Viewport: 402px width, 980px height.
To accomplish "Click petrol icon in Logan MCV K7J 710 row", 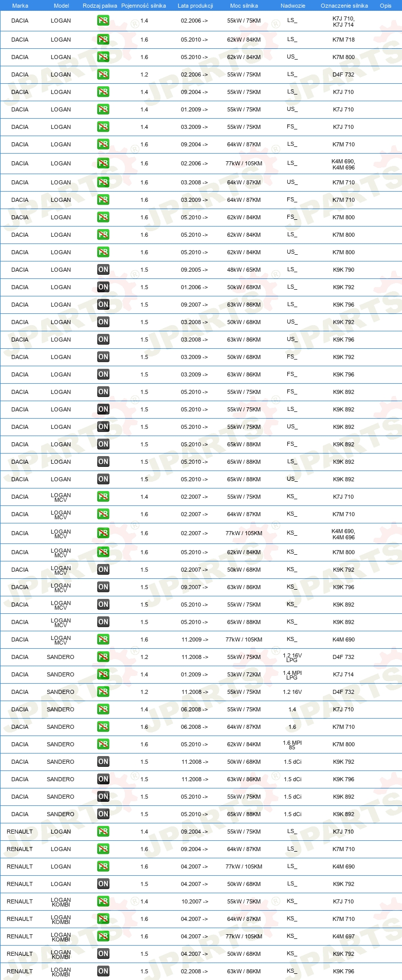I will pos(103,497).
